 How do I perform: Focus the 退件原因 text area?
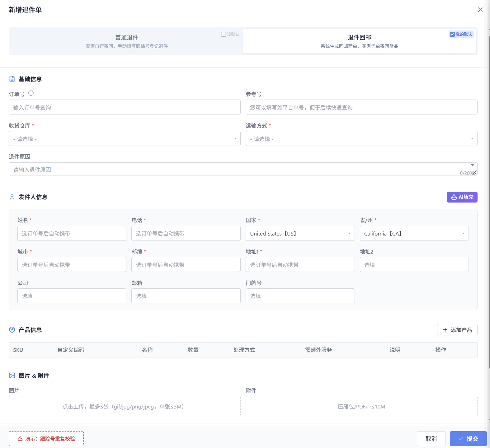[x=243, y=169]
